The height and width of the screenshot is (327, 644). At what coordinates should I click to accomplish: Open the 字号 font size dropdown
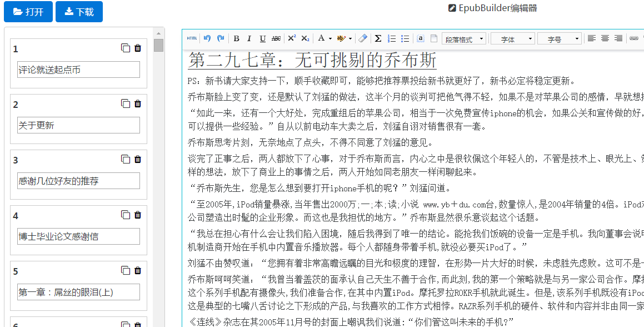[559, 38]
